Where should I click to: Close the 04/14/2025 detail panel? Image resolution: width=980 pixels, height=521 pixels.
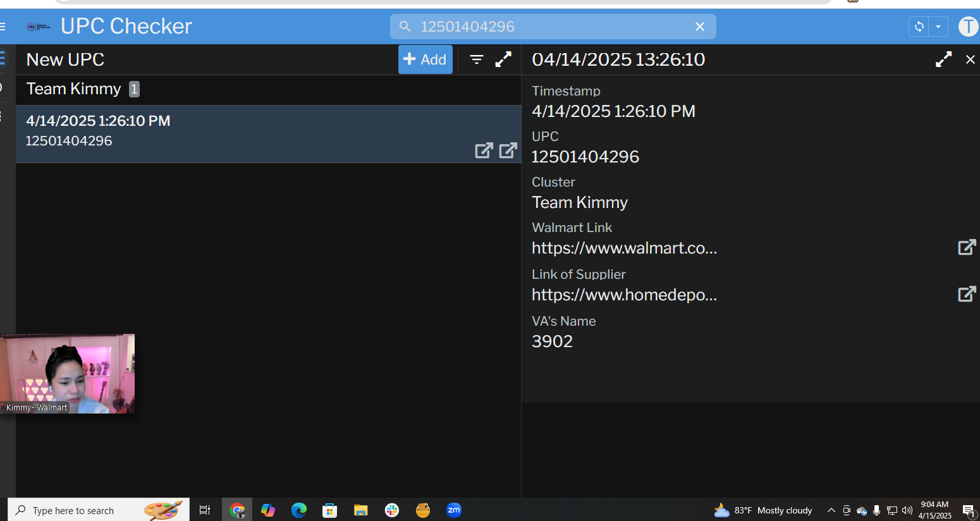tap(970, 59)
